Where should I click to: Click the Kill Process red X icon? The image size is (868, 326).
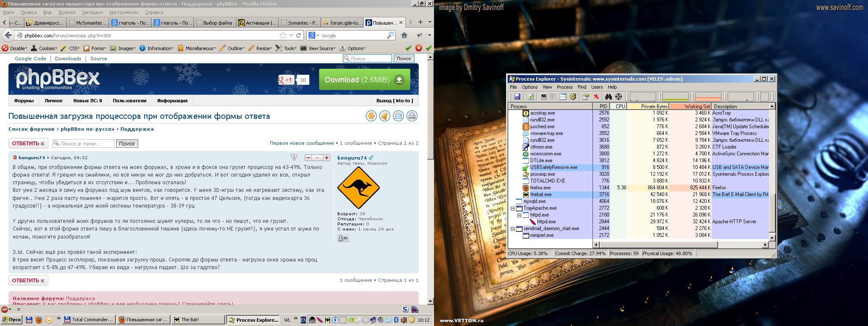click(596, 97)
